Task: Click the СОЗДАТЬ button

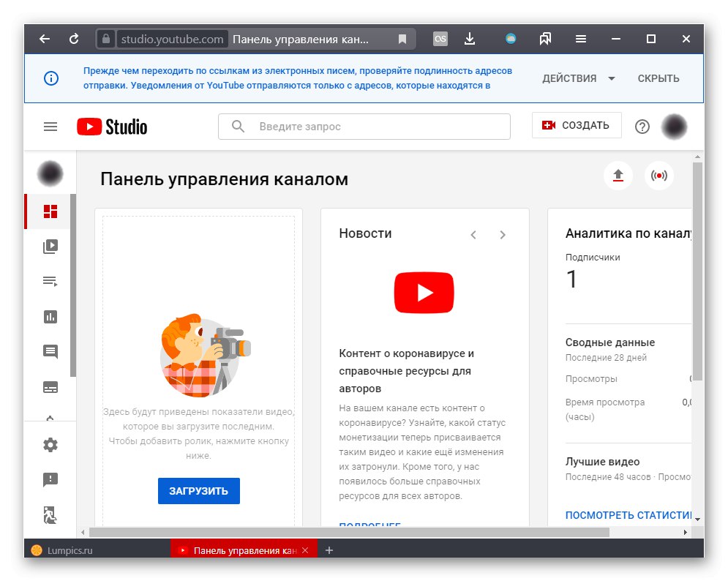Action: pos(576,125)
